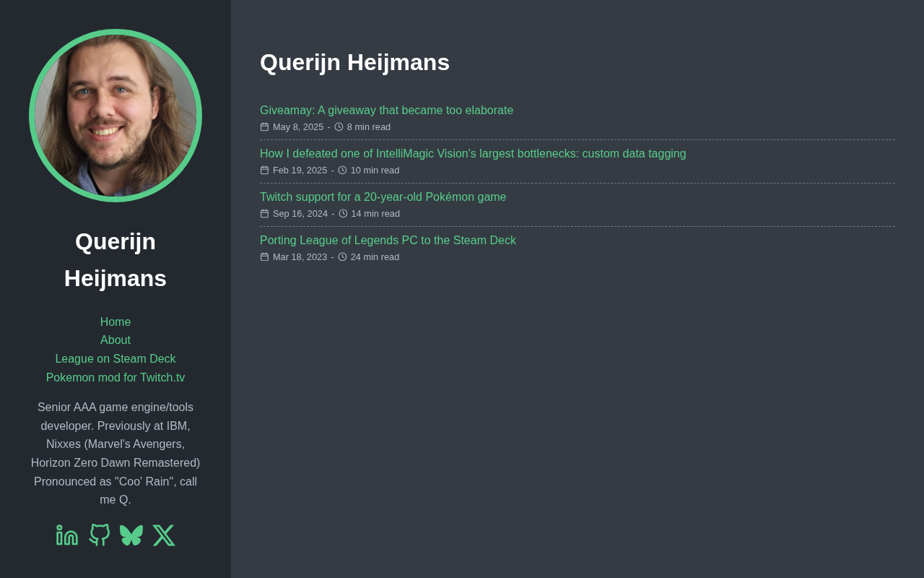The height and width of the screenshot is (578, 924).
Task: Open Porting League of Legends to Steam Deck post
Action: click(x=388, y=240)
